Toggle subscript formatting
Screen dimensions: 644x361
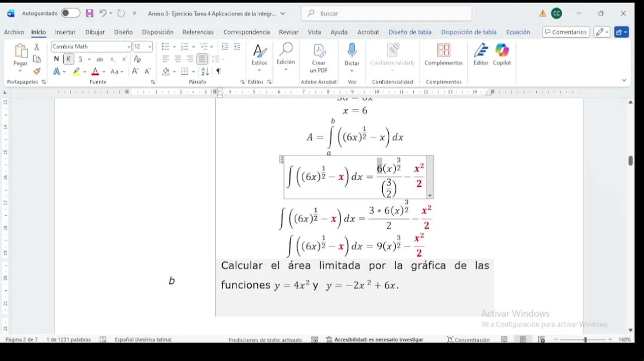point(113,59)
